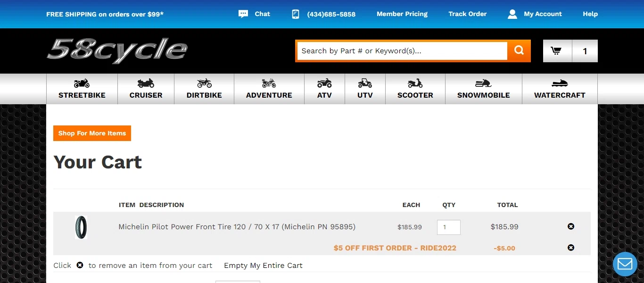
Task: Open Michelin Pilot Power Front Tire description
Action: click(237, 227)
